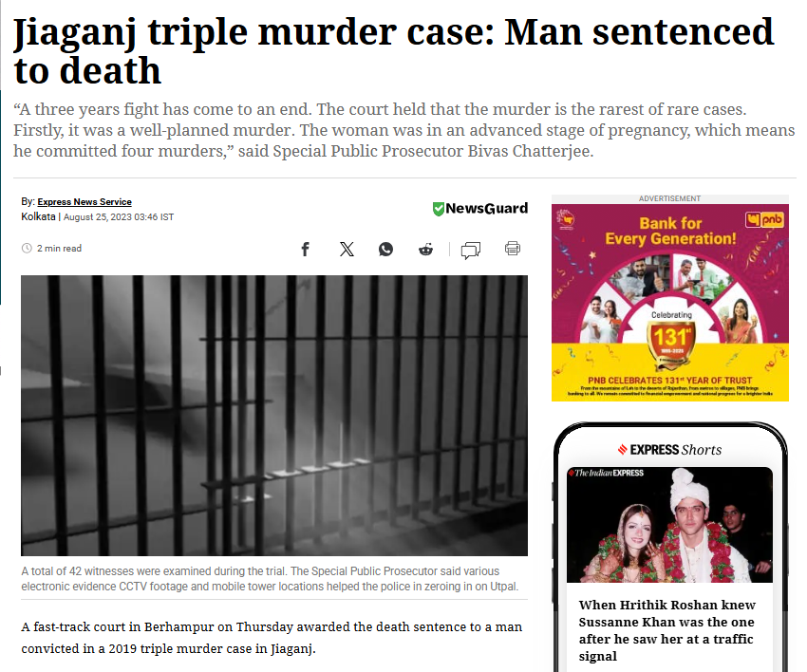Click the Kolkata location label
Viewport: 807px width, 672px height.
[38, 216]
